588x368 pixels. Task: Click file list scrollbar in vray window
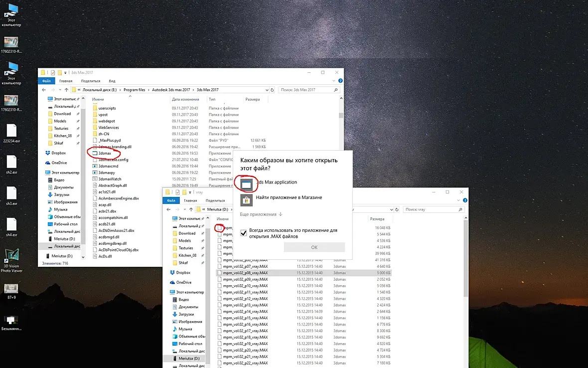[466, 259]
